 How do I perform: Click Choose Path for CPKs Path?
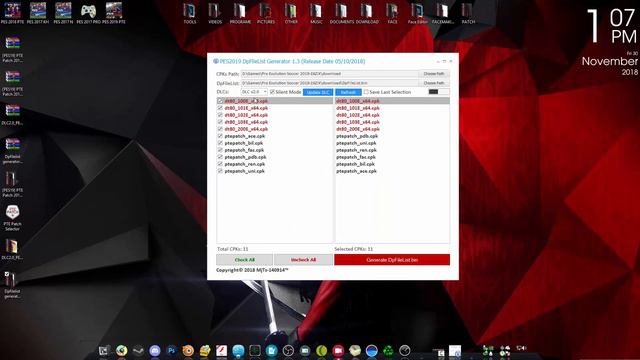point(434,74)
